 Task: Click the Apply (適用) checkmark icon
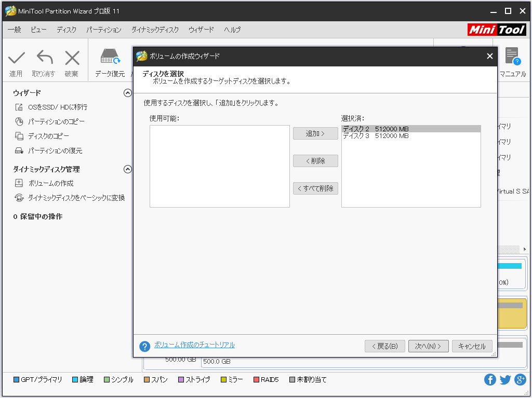(16, 58)
